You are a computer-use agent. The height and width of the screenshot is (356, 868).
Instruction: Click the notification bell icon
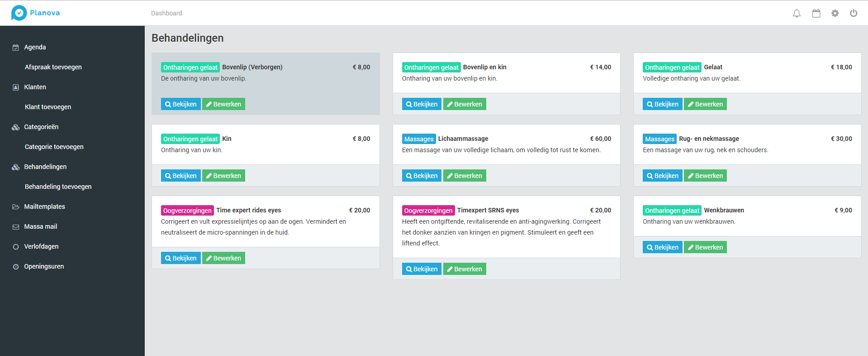click(x=797, y=13)
